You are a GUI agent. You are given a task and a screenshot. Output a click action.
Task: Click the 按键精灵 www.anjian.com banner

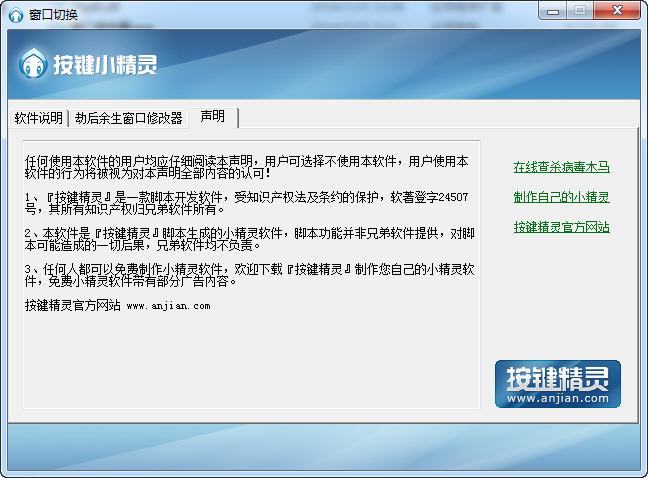557,384
